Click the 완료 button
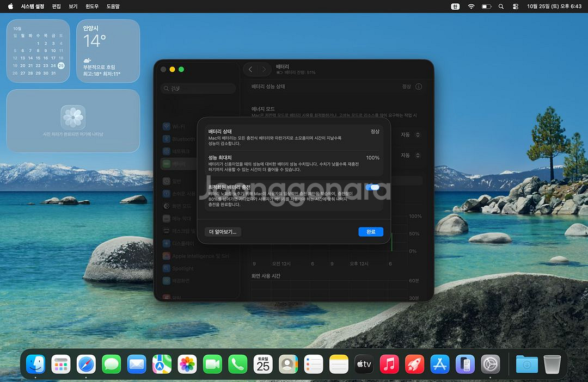The width and height of the screenshot is (588, 382). [371, 232]
